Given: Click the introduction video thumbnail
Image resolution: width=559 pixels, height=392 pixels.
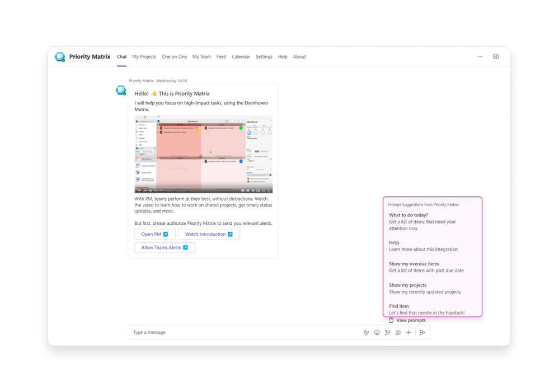Looking at the screenshot, I should (x=204, y=154).
